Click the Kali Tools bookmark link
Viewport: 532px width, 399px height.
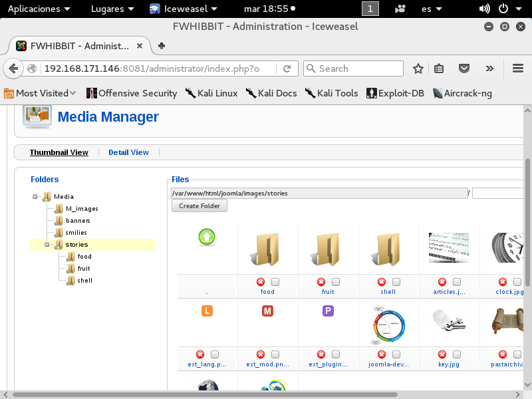331,93
